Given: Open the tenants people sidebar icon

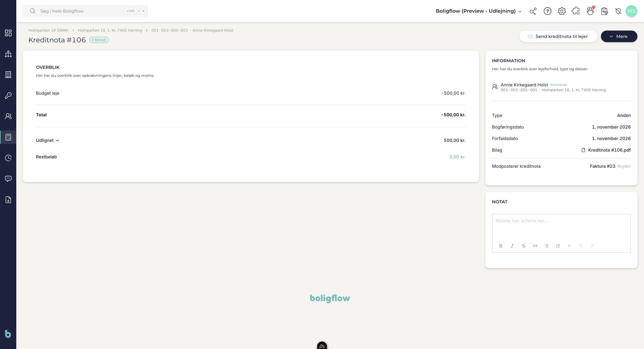Looking at the screenshot, I should pos(8,116).
